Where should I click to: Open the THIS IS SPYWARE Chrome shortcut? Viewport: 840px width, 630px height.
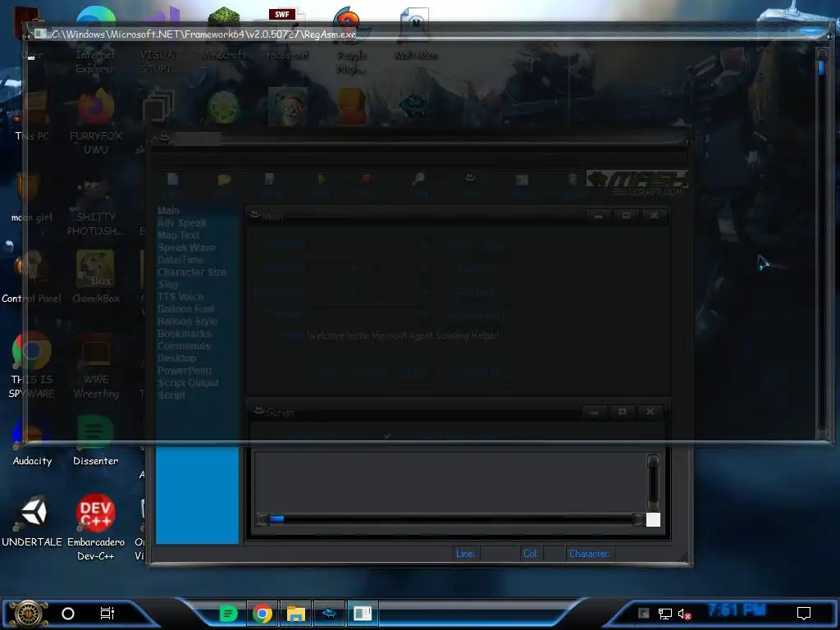(32, 365)
